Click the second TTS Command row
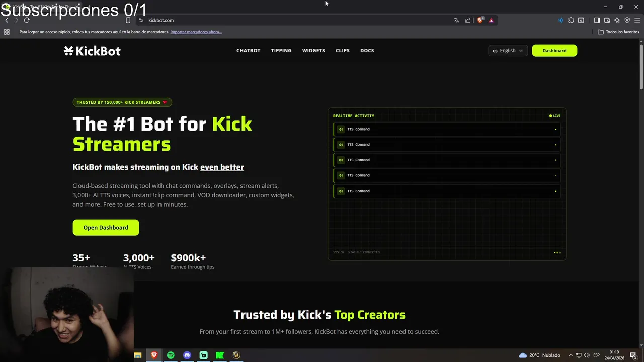 [x=447, y=145]
